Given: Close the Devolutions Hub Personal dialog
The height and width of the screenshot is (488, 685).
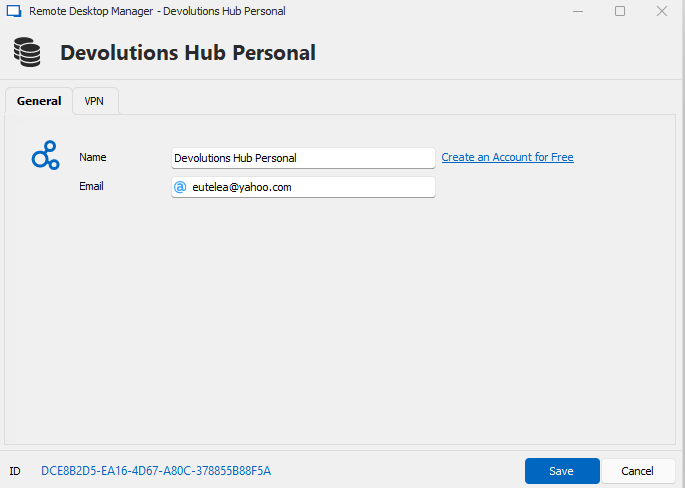Looking at the screenshot, I should tap(662, 11).
